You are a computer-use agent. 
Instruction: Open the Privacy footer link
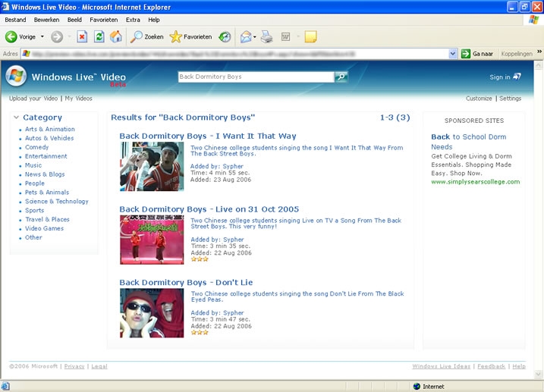coord(74,366)
